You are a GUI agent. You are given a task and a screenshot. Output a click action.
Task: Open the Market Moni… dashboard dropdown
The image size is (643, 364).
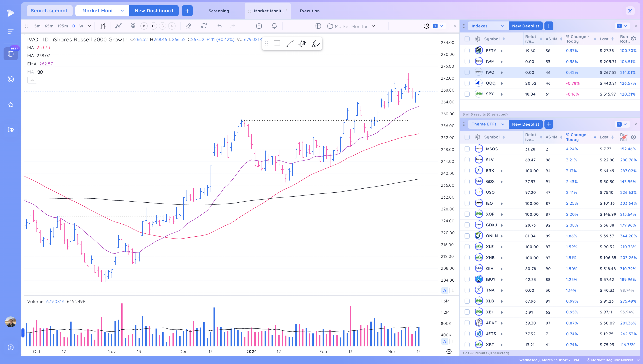click(102, 11)
